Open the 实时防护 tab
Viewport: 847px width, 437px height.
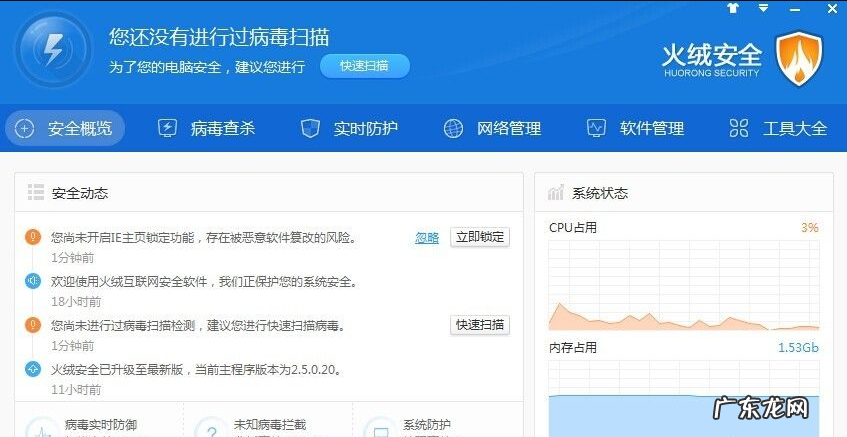click(349, 129)
